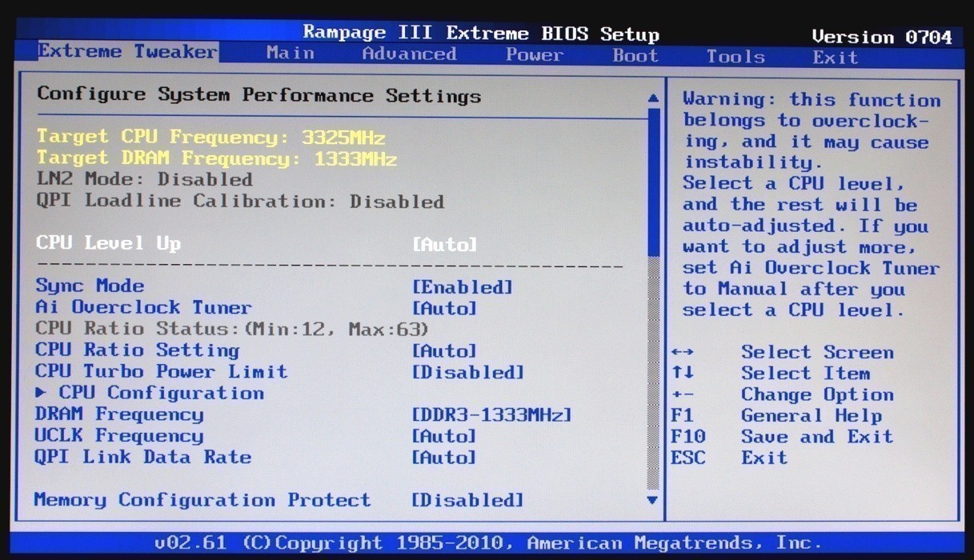Screen dimensions: 974x560
Task: Select the Memory Configuration Protect label
Action: pos(202,500)
